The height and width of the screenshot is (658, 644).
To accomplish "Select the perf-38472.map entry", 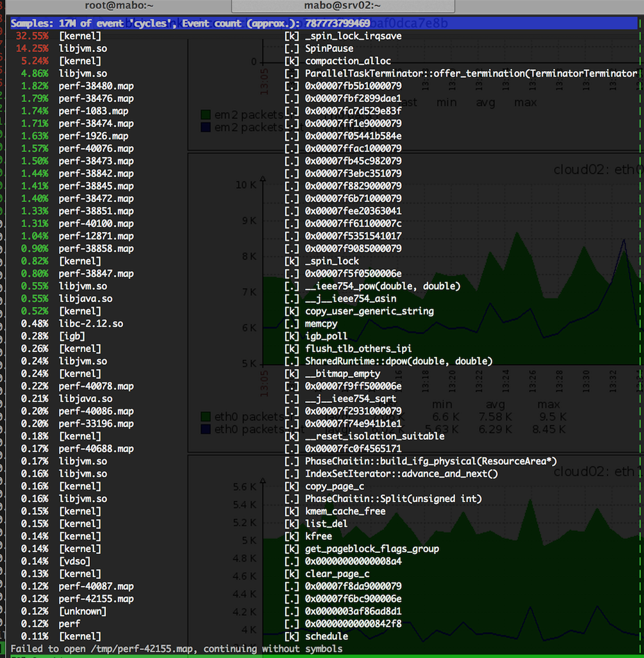I will pyautogui.click(x=96, y=199).
